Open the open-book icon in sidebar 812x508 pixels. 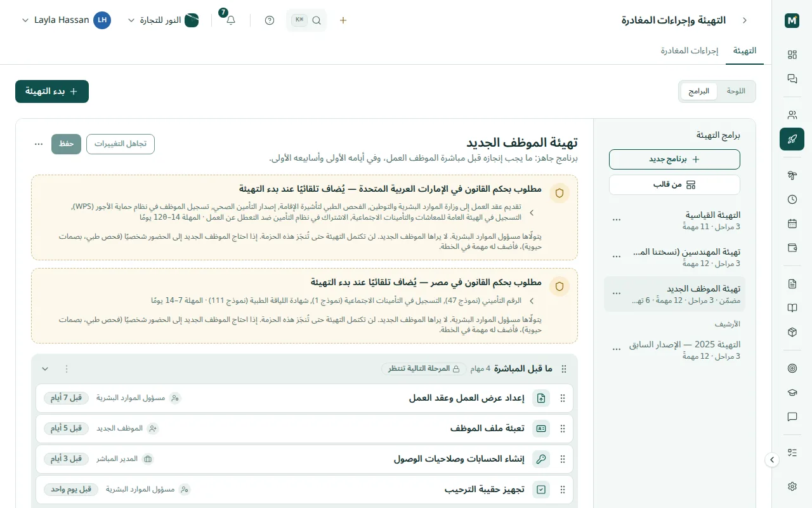coord(792,308)
